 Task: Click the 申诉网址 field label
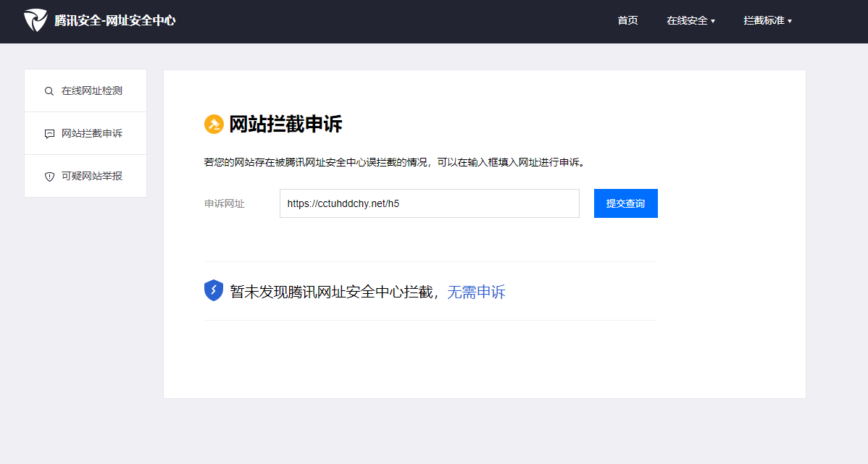pyautogui.click(x=224, y=203)
